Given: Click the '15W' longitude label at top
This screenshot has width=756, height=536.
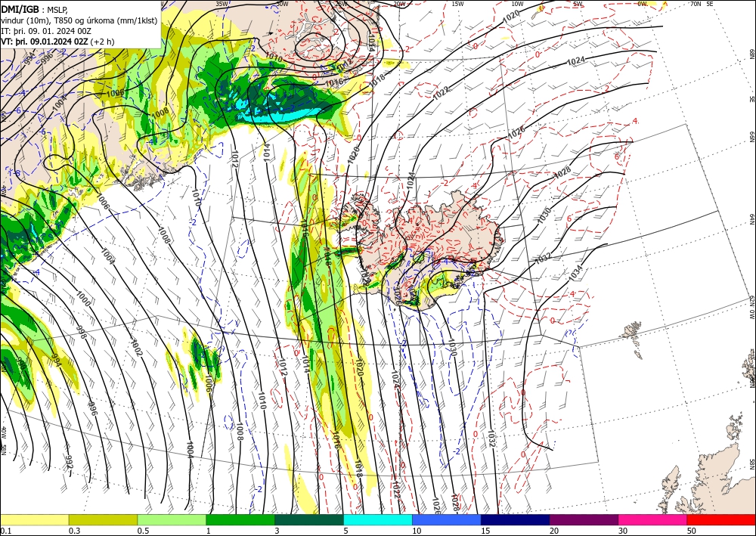Looking at the screenshot, I should (458, 4).
